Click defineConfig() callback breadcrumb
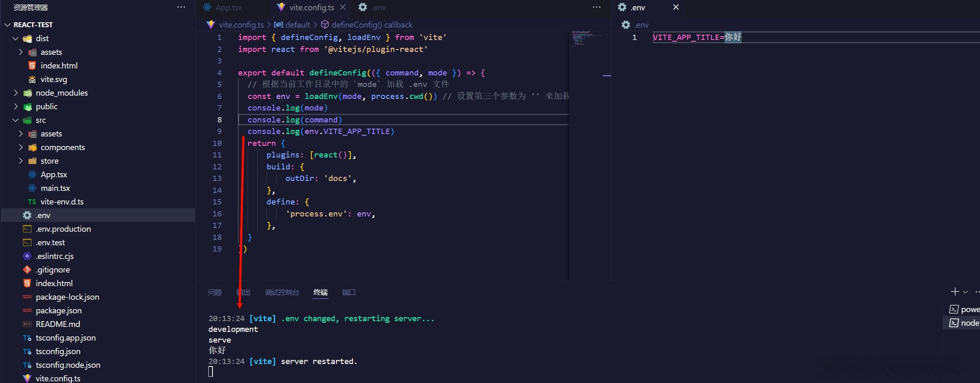Image resolution: width=980 pixels, height=383 pixels. coord(372,25)
